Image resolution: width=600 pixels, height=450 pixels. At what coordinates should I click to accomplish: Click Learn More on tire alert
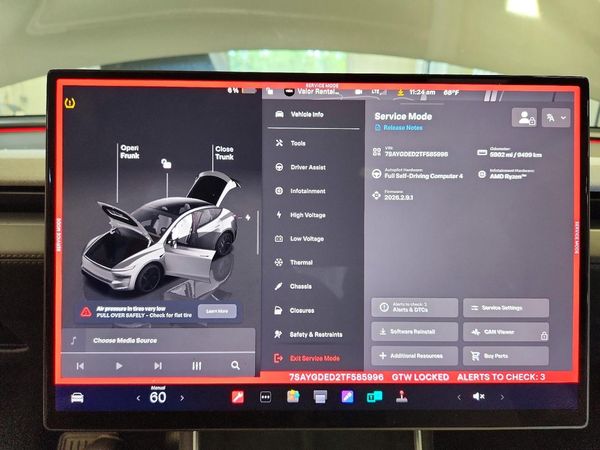(217, 311)
